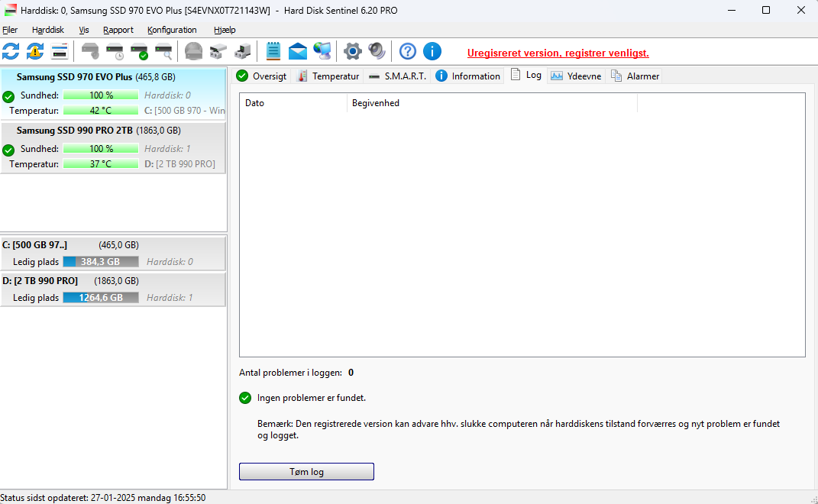Click the 'D: [2 TB 990 PRO]' label beside 37 °C
818x504 pixels.
click(180, 164)
